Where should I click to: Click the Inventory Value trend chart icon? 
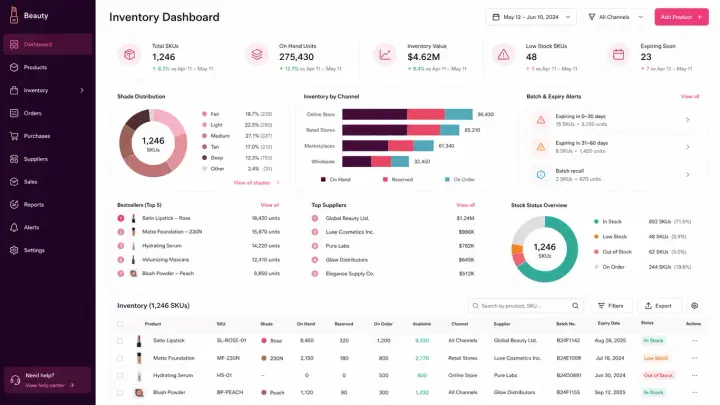(385, 55)
